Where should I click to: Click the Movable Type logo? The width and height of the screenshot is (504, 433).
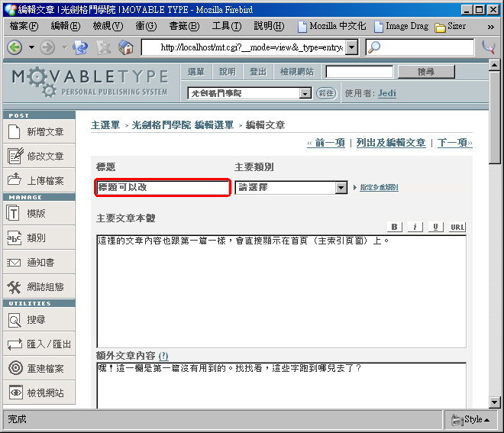coord(90,82)
